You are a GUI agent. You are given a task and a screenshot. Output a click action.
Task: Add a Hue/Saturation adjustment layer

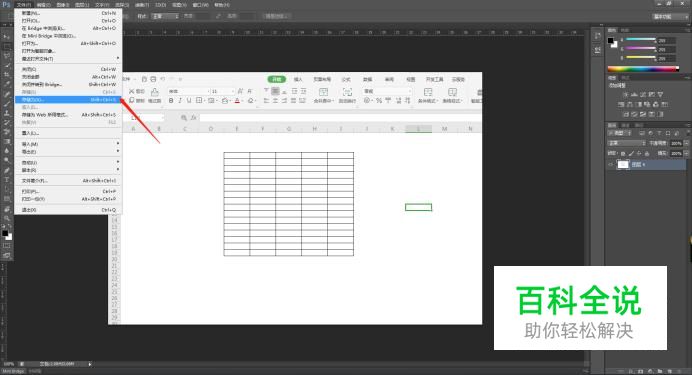(x=621, y=105)
